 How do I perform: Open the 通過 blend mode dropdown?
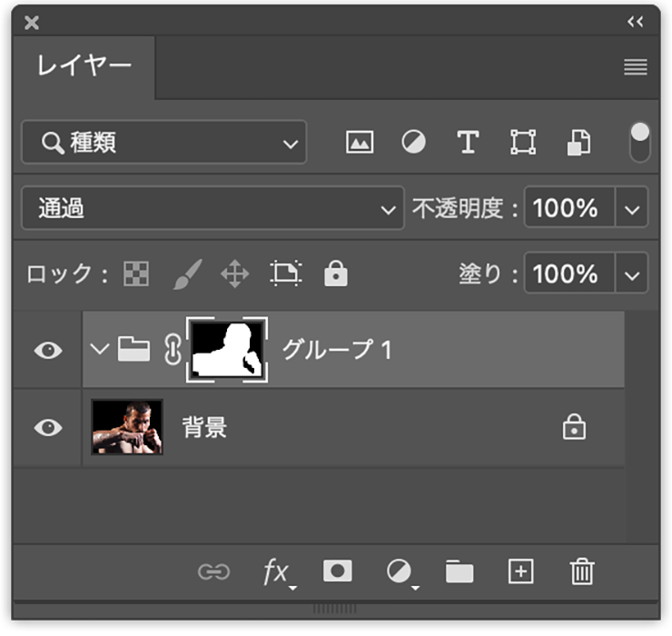(x=212, y=209)
